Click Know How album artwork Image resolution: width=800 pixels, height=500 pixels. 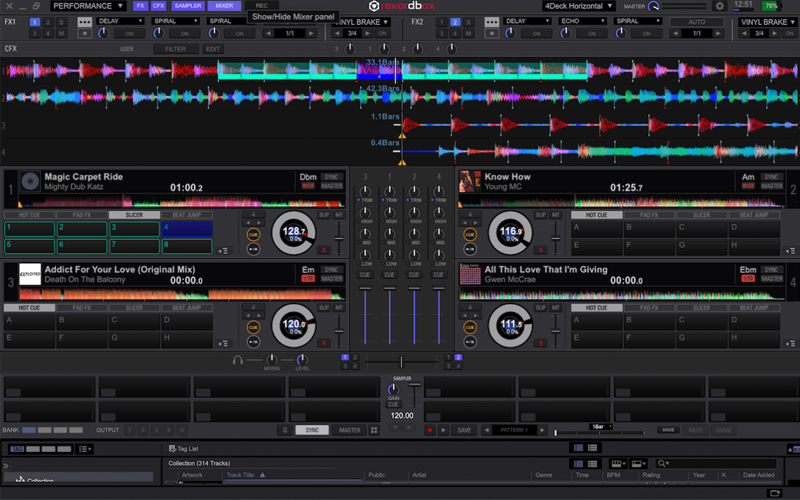pyautogui.click(x=470, y=181)
